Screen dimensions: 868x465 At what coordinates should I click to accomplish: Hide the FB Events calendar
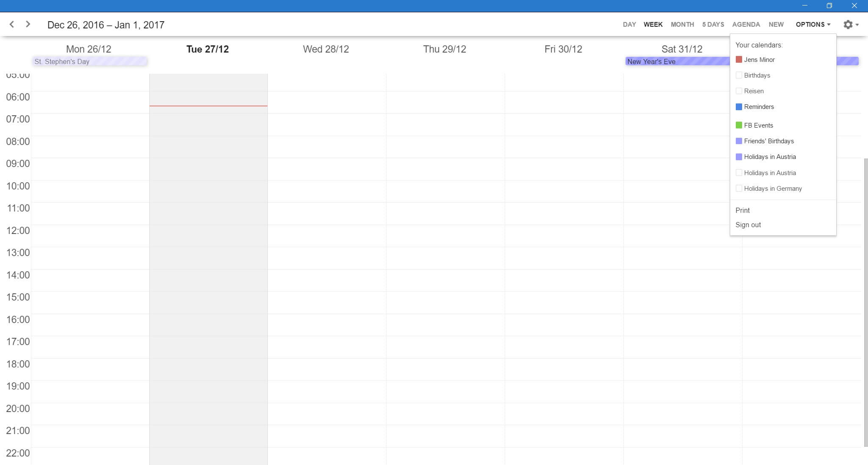pos(739,125)
